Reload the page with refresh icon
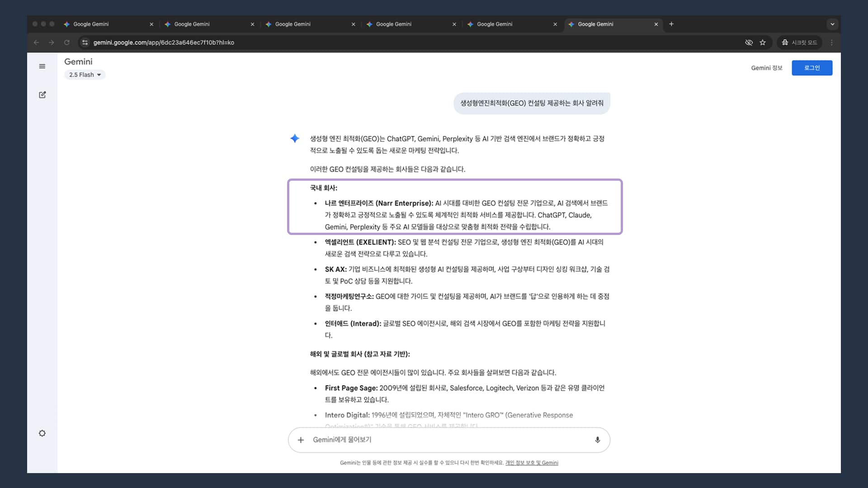This screenshot has height=488, width=868. pyautogui.click(x=66, y=42)
